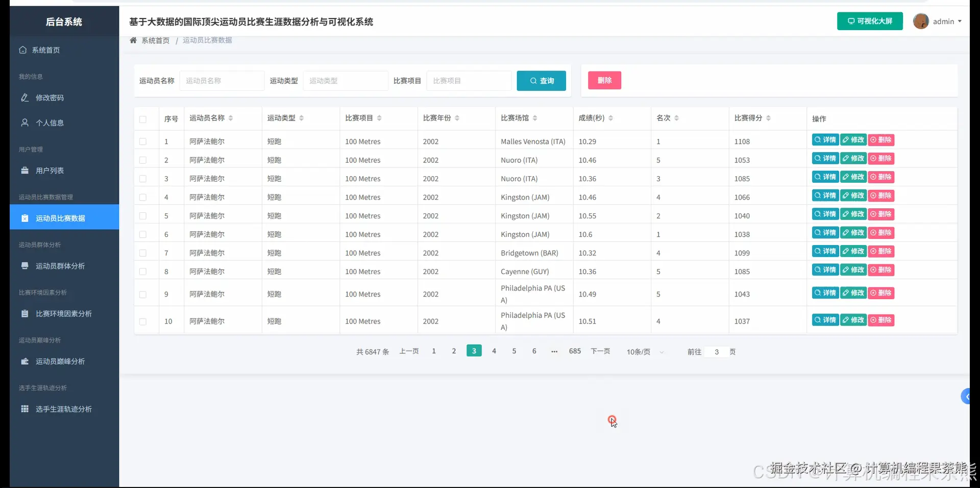Sort by 运动类型 column arrows
This screenshot has height=488, width=980.
pyautogui.click(x=302, y=118)
